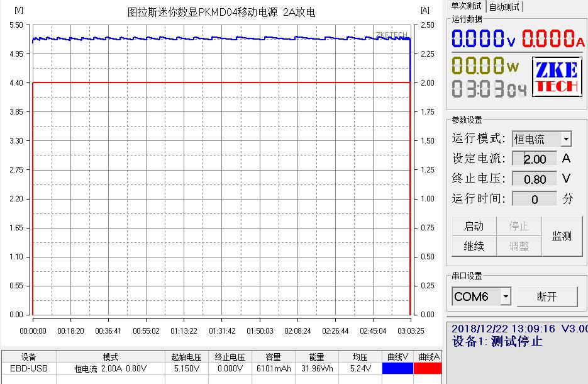
Task: Click the red voltage display reading 0.000V
Action: point(481,39)
